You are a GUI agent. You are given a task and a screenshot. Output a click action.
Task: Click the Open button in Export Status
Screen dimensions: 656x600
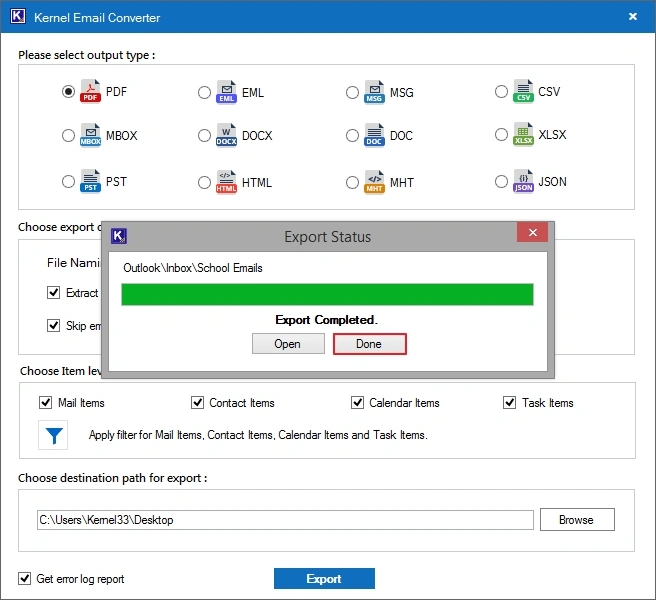click(x=288, y=344)
